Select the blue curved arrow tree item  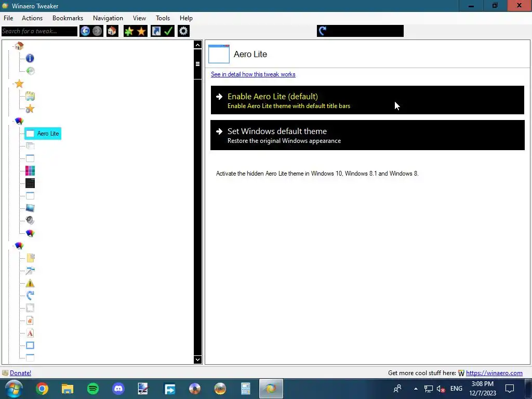(x=30, y=295)
